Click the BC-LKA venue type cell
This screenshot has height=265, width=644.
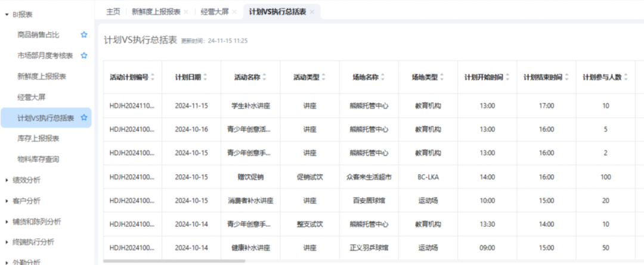click(x=428, y=177)
